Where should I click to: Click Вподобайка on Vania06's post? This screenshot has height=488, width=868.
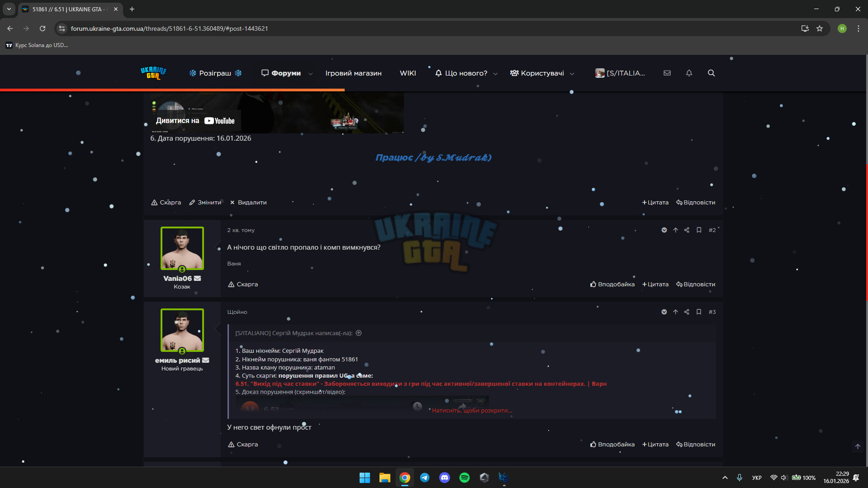[x=612, y=284]
